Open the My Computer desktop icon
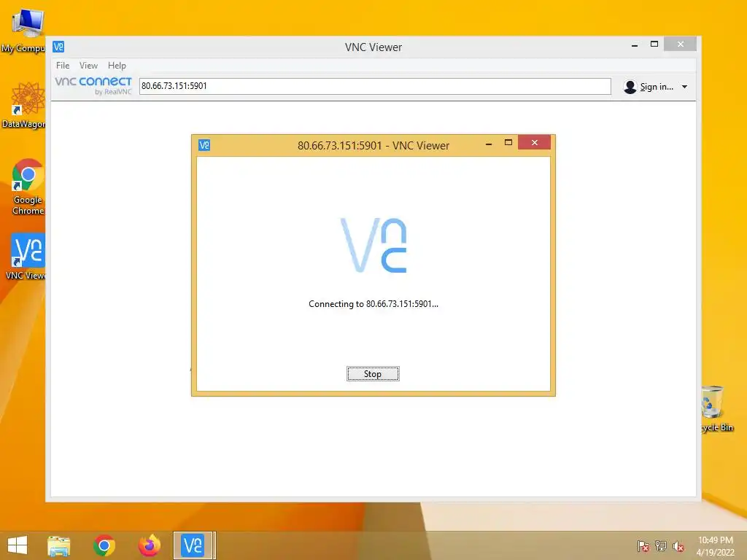Screen dimensions: 747x560 (x=25, y=31)
